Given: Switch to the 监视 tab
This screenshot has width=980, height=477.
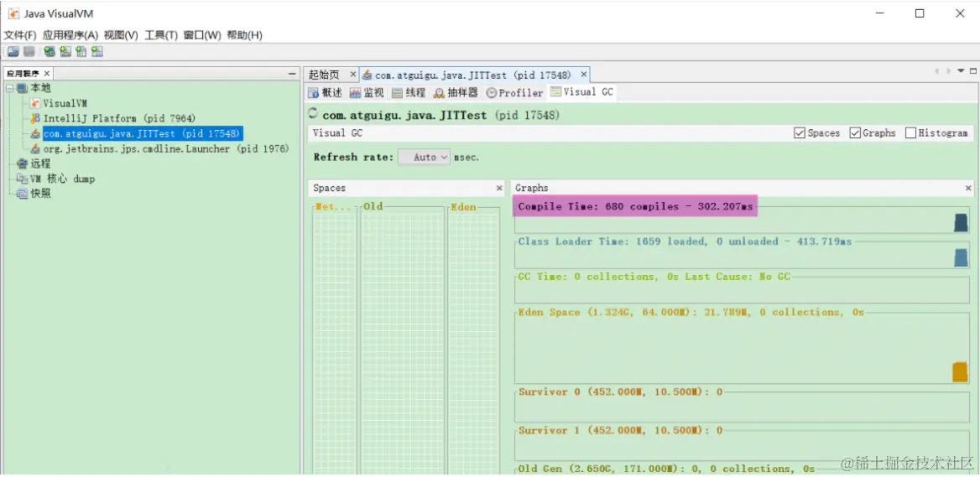Looking at the screenshot, I should coord(367,93).
